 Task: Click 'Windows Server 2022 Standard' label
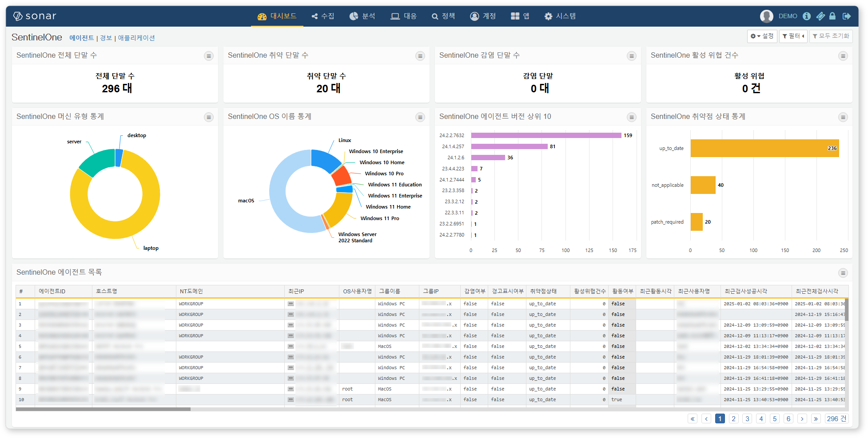pyautogui.click(x=357, y=237)
